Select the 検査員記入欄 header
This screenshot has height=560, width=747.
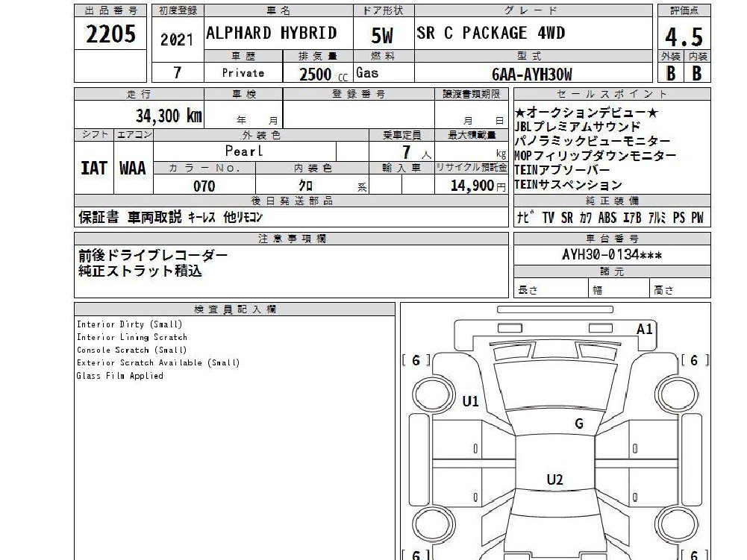coord(235,309)
